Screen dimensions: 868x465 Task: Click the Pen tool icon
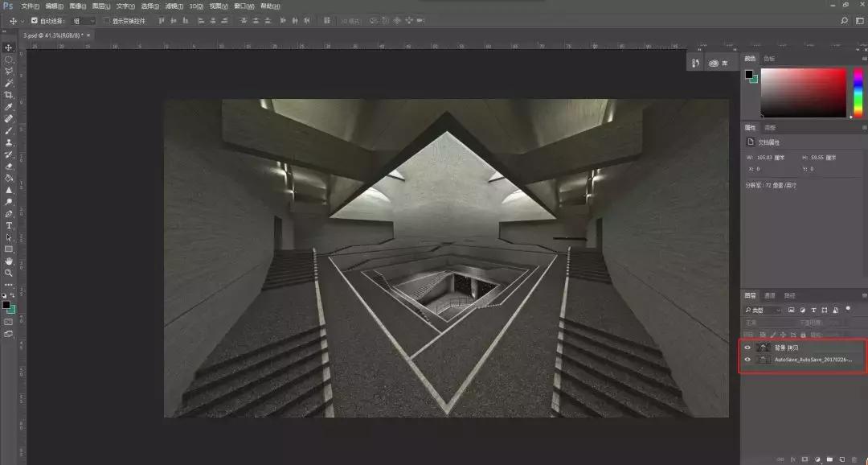coord(9,213)
